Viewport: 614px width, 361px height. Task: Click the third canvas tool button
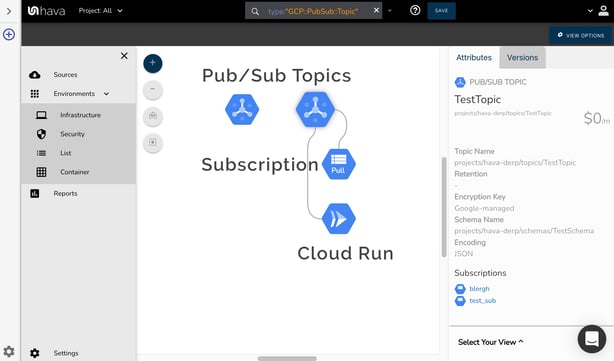click(x=153, y=116)
